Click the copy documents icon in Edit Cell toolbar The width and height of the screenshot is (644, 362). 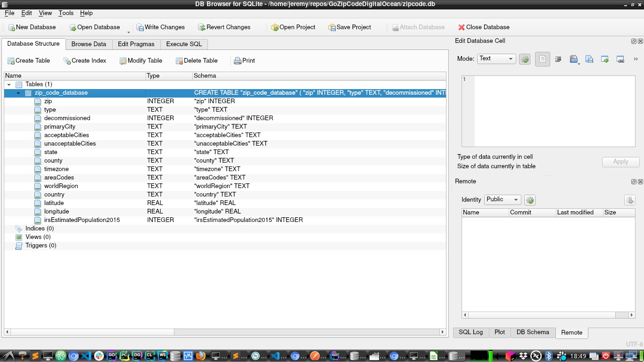point(589,59)
